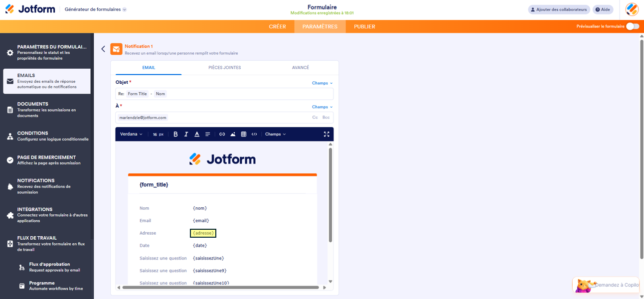Open Paramètres du formulaire section
This screenshot has height=299, width=644.
coord(47,52)
